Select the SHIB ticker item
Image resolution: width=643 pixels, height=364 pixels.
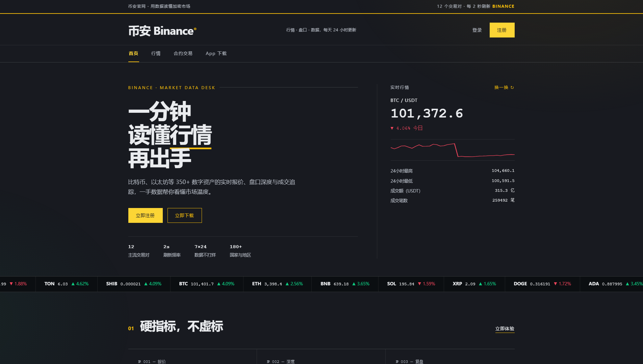[x=134, y=284]
